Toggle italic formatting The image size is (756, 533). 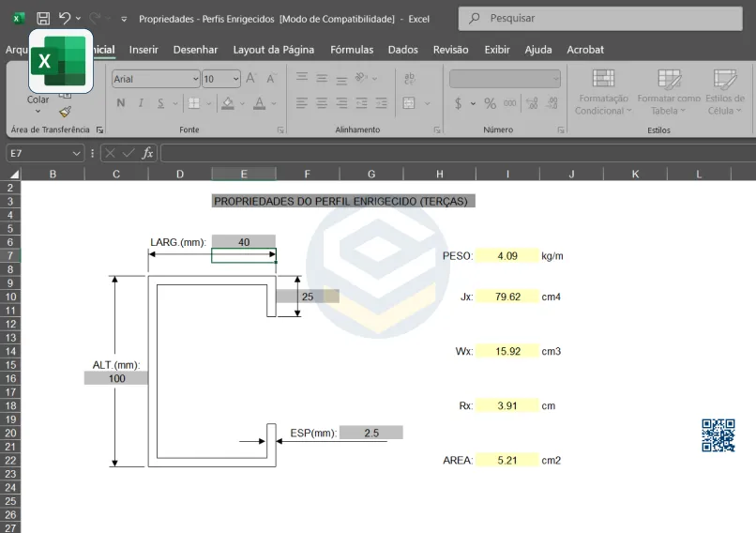click(x=141, y=103)
